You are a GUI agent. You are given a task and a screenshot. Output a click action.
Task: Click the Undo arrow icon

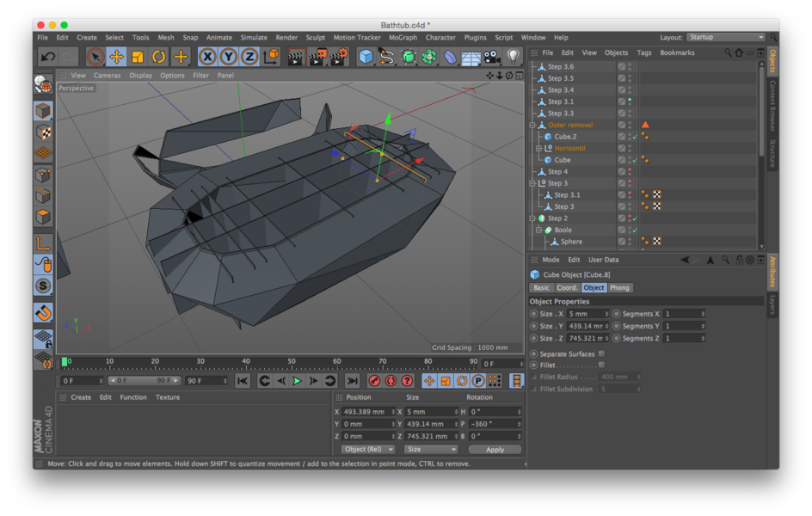click(48, 57)
